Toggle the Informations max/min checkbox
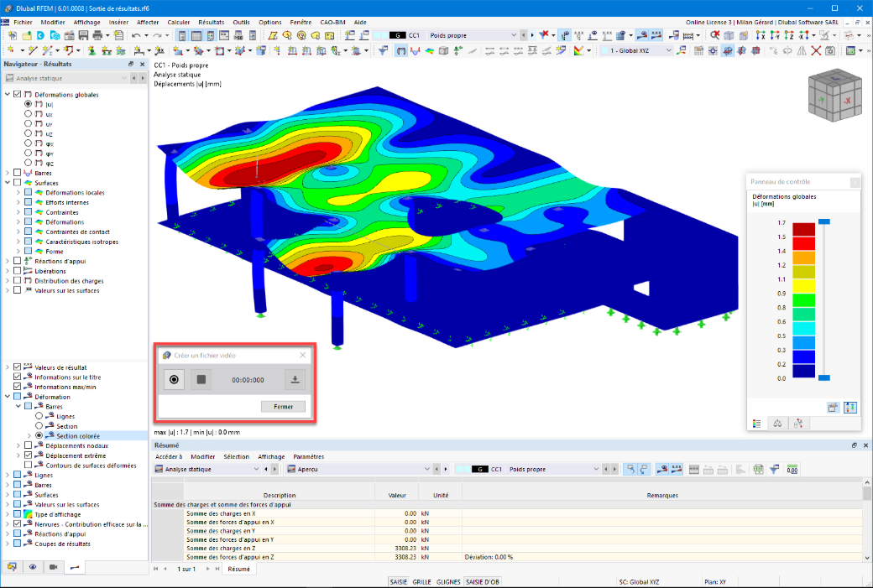The image size is (873, 588). pos(18,387)
